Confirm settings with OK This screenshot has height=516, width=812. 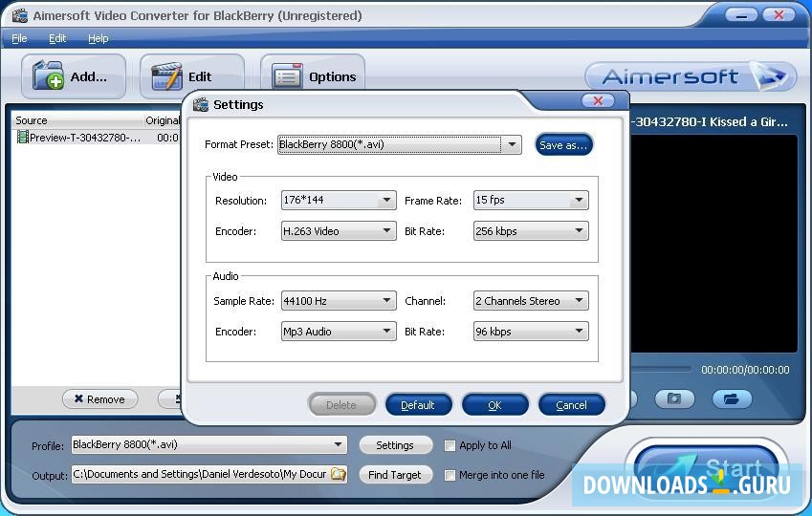(495, 405)
